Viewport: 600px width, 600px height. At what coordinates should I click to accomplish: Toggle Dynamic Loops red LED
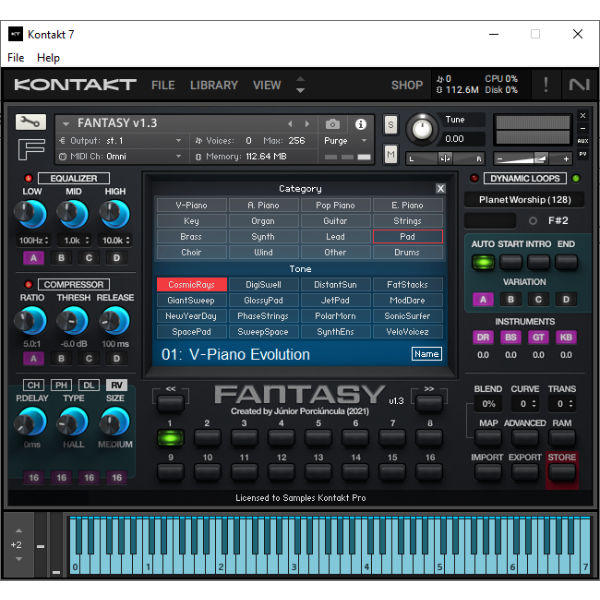click(474, 178)
